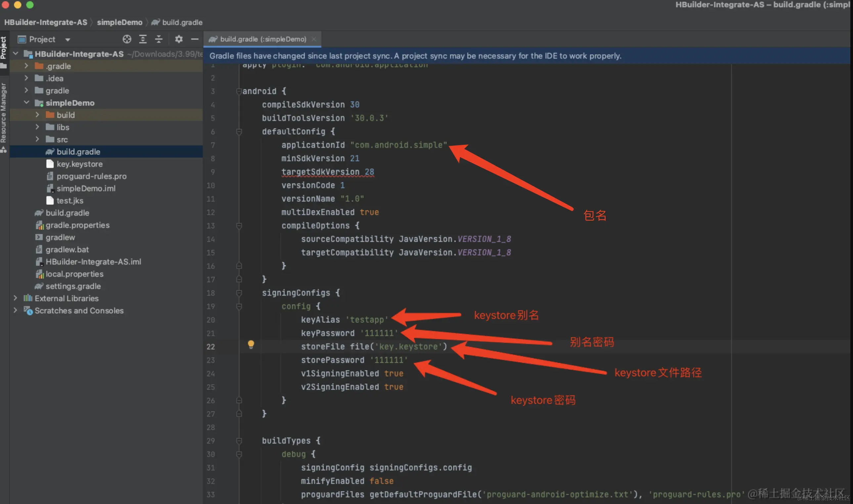Expand External Libraries node
The image size is (853, 504).
[x=15, y=298]
